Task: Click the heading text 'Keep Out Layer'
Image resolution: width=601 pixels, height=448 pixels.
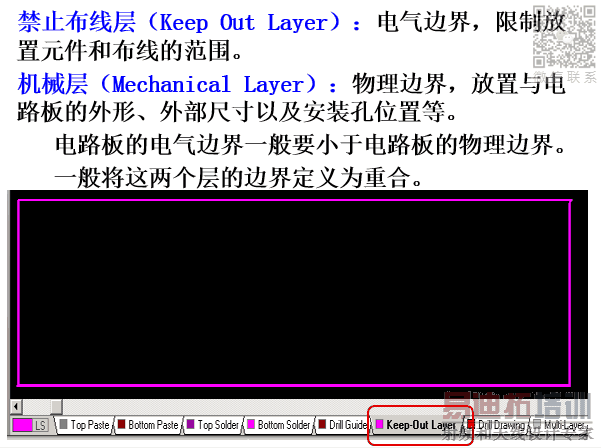Action: tap(243, 22)
